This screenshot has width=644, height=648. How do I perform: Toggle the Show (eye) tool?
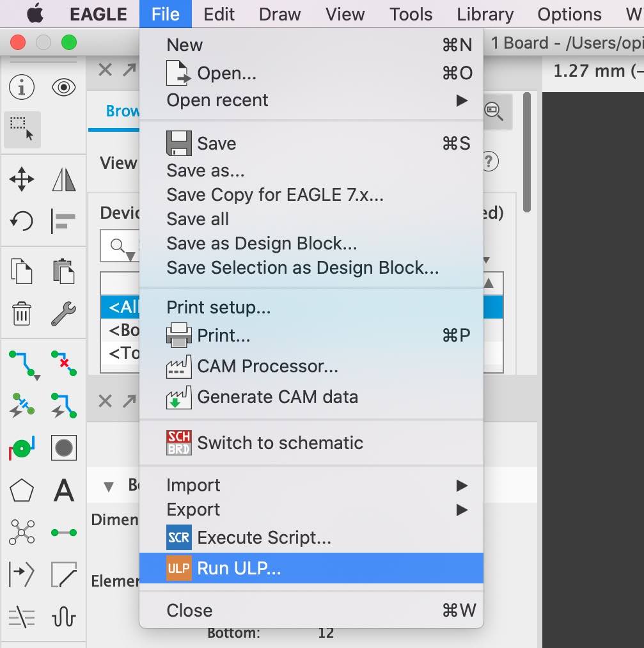coord(63,87)
